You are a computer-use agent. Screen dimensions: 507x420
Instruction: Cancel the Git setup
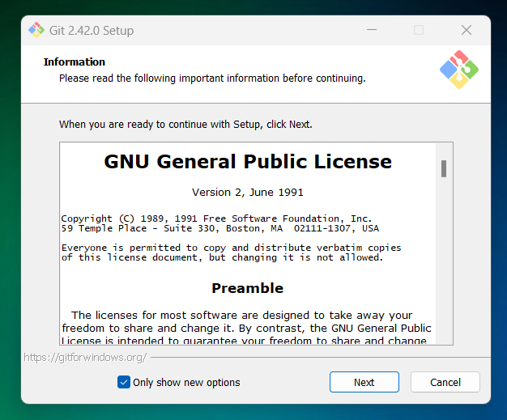(x=445, y=382)
